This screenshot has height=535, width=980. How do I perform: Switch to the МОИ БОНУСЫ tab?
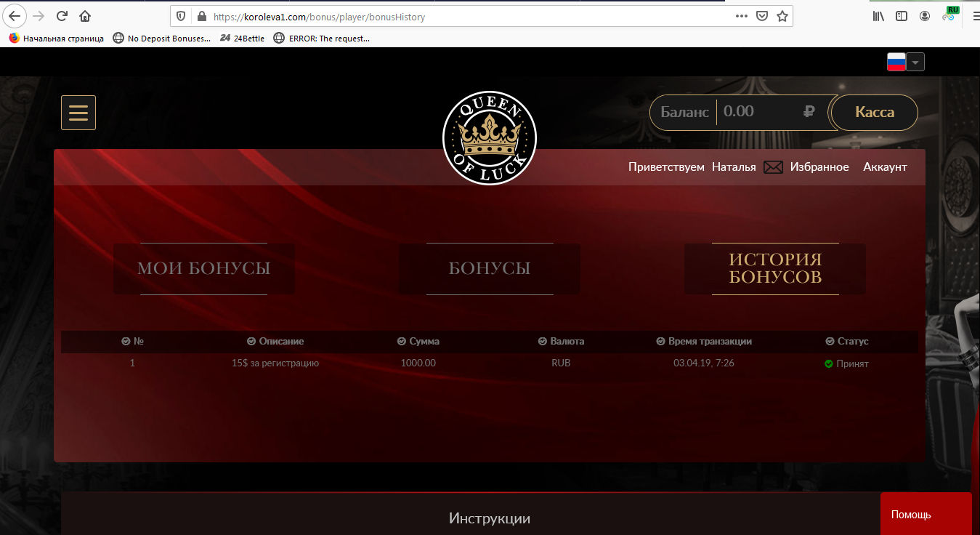(204, 269)
